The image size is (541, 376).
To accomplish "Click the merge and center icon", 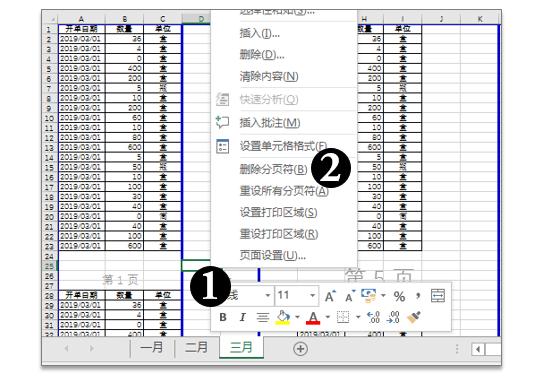I will click(x=438, y=296).
